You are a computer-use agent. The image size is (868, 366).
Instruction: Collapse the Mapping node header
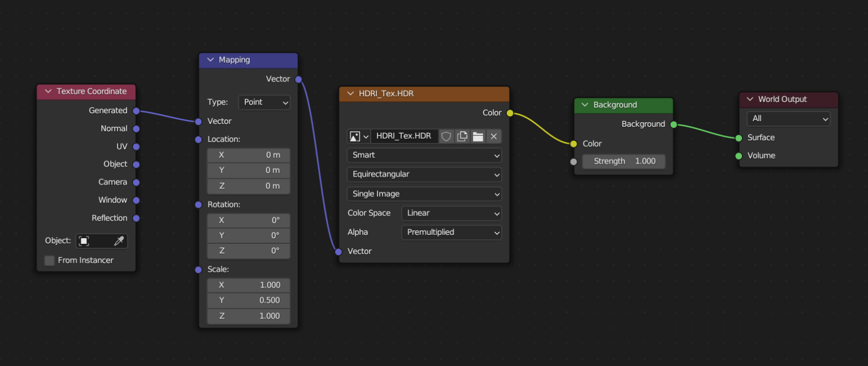pyautogui.click(x=210, y=59)
